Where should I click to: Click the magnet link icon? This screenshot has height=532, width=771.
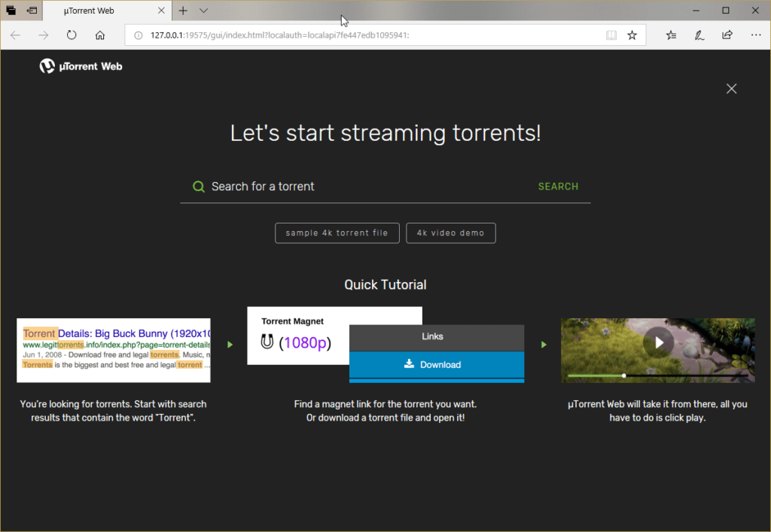click(x=267, y=342)
